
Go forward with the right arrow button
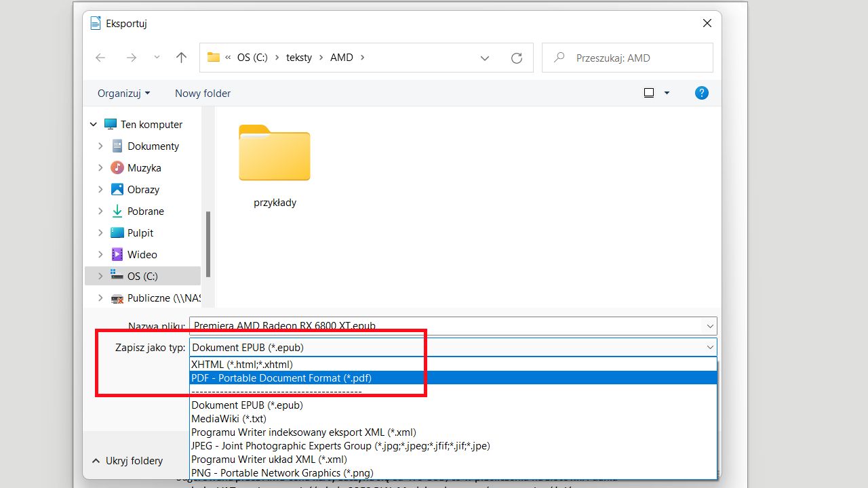point(132,58)
